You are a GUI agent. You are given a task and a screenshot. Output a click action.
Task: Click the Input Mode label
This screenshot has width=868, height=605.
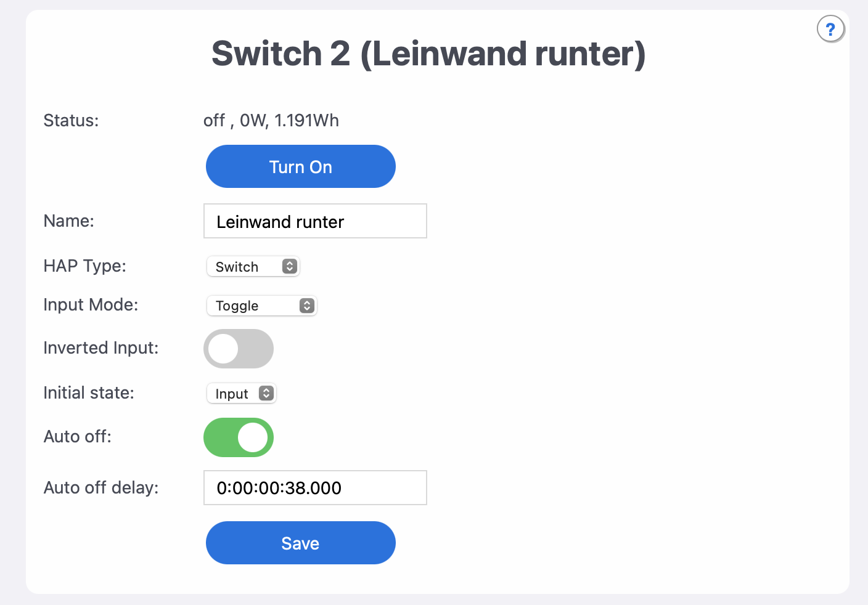91,305
